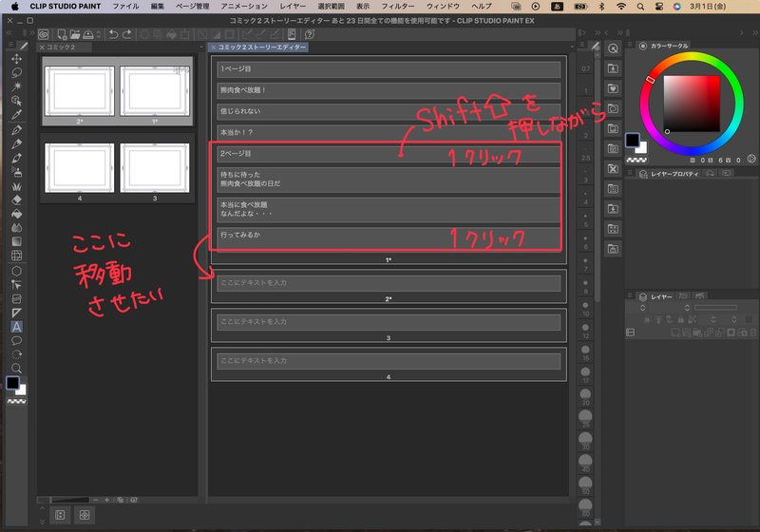760x532 pixels.
Task: Open the ファイル menu
Action: point(125,7)
